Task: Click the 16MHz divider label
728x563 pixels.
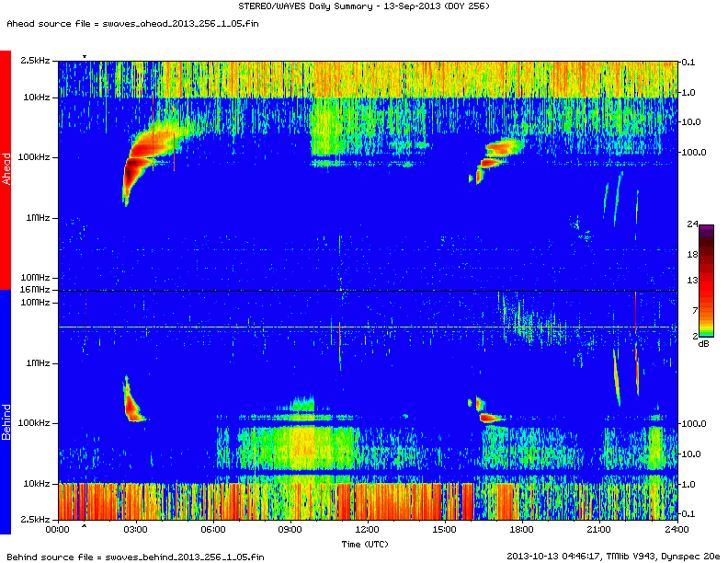Action: click(36, 291)
